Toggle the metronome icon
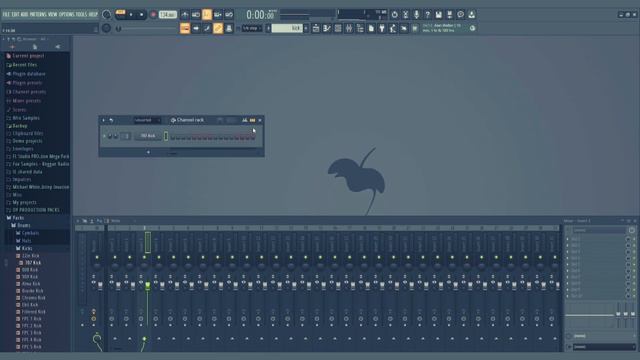 point(185,15)
